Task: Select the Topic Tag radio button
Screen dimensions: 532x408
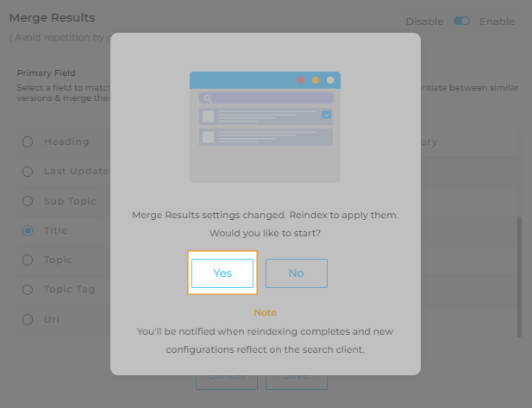Action: coord(28,290)
